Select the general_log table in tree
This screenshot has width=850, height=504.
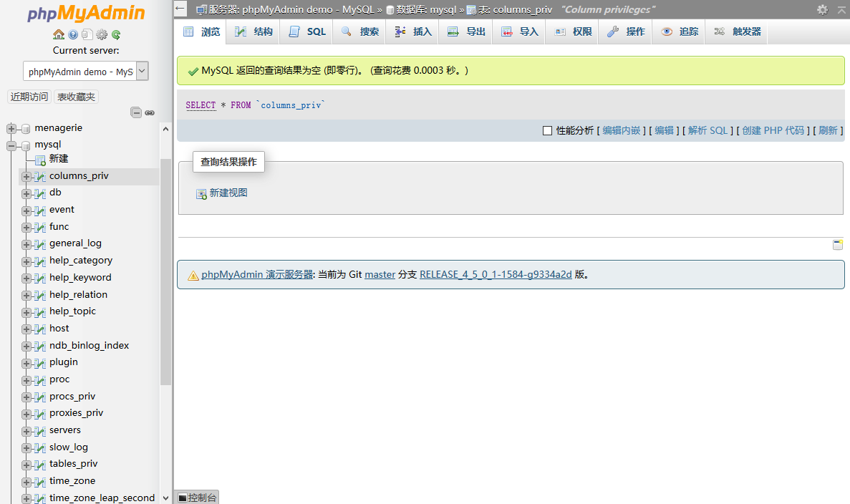point(75,243)
